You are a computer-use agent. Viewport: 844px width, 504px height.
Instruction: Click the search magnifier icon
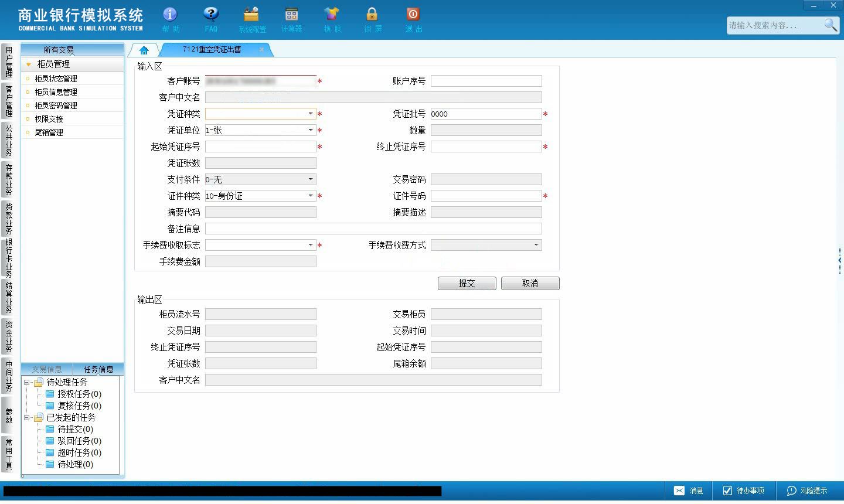click(x=831, y=25)
